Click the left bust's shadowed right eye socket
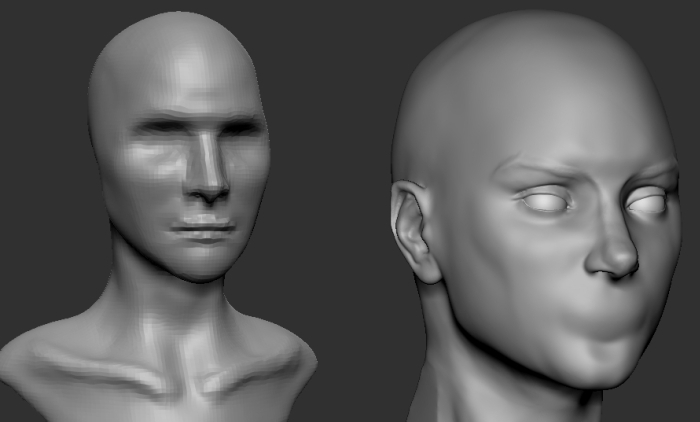Image resolution: width=700 pixels, height=422 pixels. coord(243,129)
